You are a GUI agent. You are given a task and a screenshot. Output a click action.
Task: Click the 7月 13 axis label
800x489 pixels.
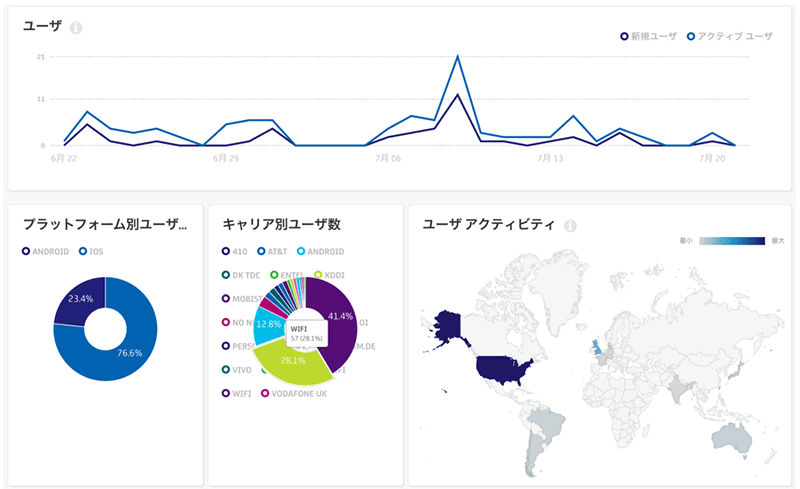tap(550, 158)
